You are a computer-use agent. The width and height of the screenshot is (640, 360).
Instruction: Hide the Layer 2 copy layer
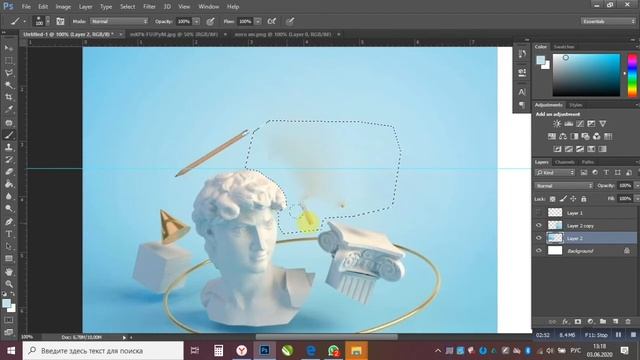[539, 225]
